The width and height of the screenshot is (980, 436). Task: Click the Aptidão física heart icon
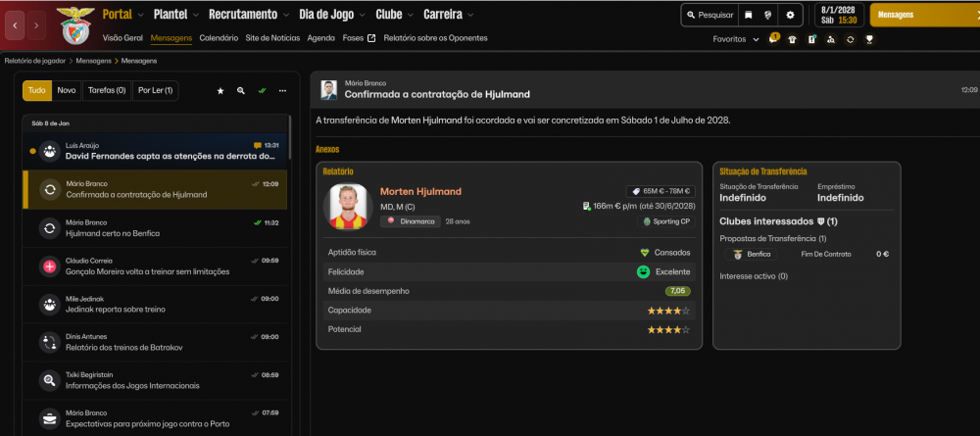coord(645,253)
